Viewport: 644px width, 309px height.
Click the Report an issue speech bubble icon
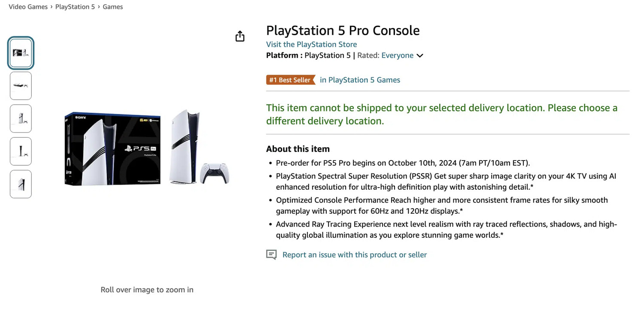pos(271,254)
